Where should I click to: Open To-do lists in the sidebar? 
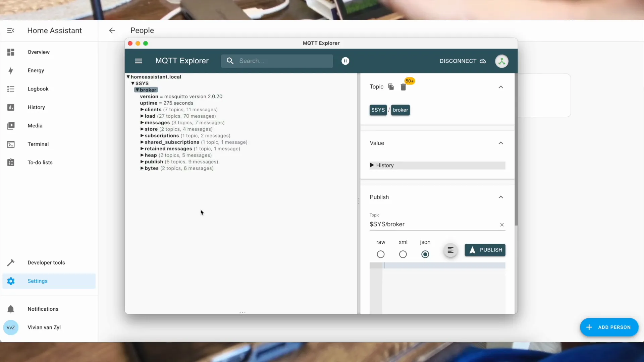click(49, 163)
